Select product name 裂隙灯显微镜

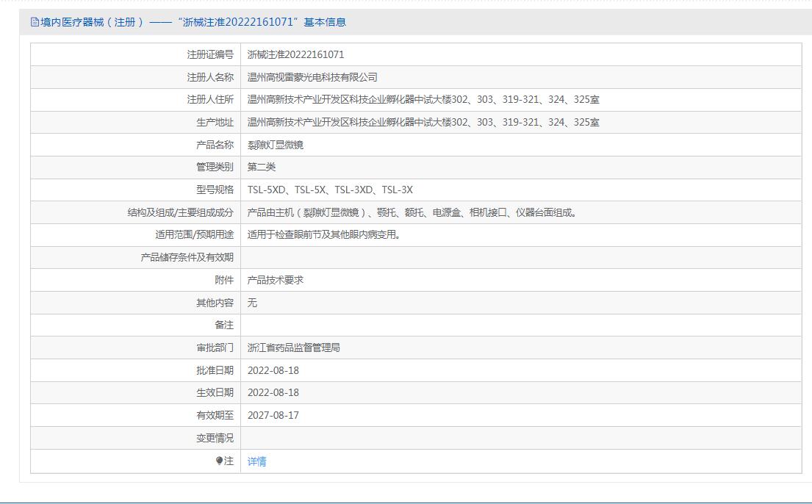tap(276, 145)
